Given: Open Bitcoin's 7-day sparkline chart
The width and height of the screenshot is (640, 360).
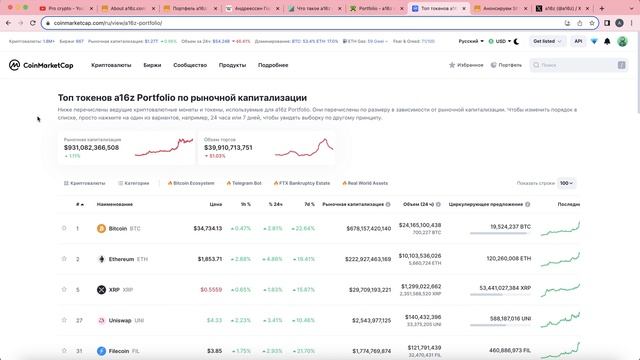Looking at the screenshot, I should [x=560, y=229].
